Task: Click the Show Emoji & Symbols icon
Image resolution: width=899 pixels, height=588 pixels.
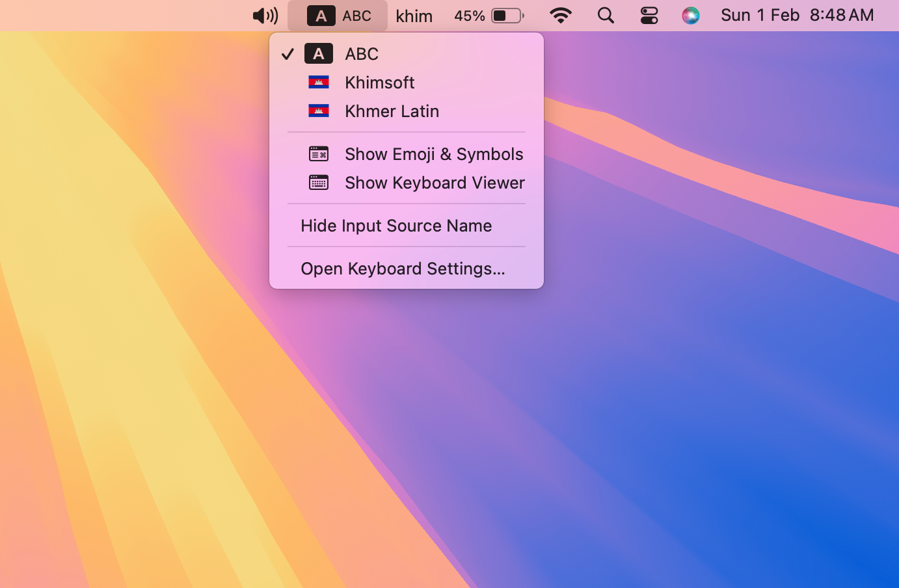Action: (x=319, y=154)
